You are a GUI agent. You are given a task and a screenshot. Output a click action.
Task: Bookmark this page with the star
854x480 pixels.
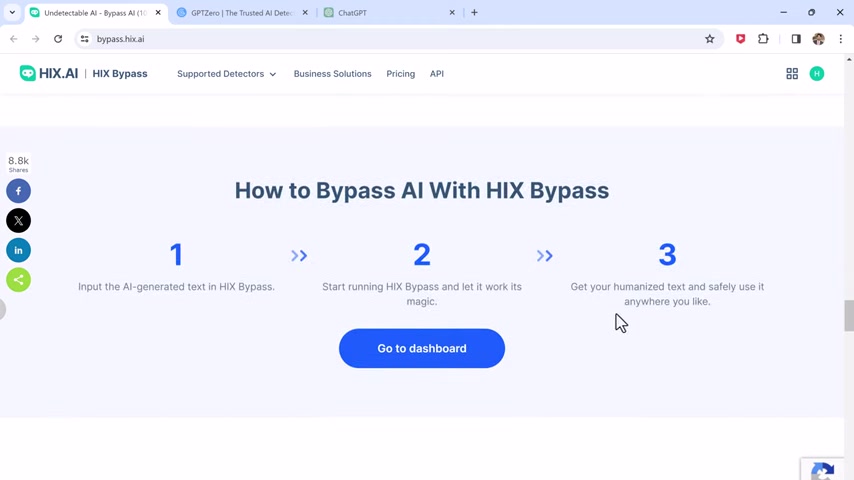709,39
